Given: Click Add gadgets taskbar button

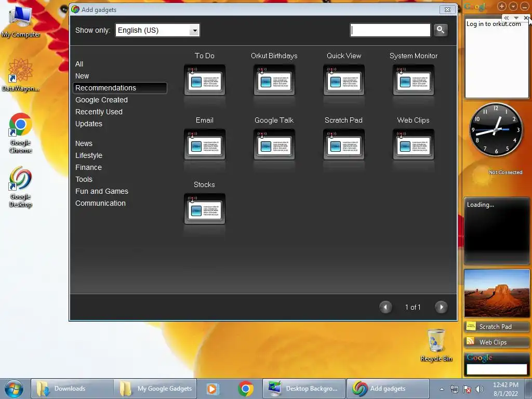Looking at the screenshot, I should pos(388,389).
